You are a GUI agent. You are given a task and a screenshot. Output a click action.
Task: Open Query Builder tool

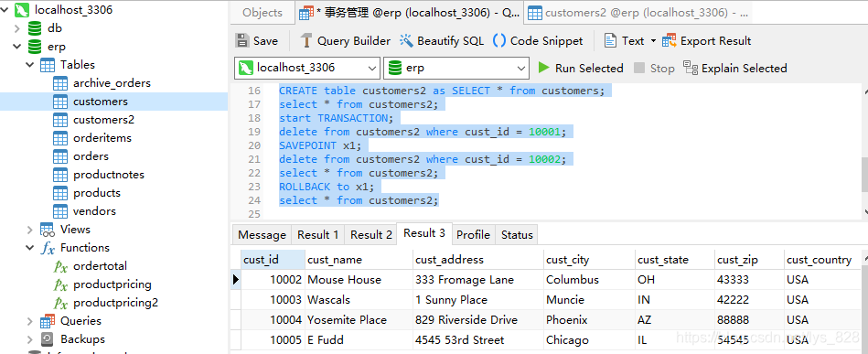point(345,40)
